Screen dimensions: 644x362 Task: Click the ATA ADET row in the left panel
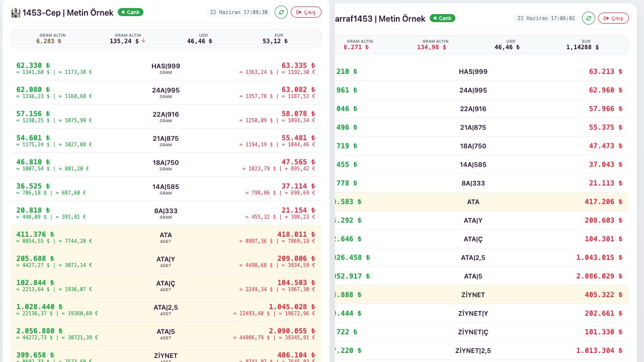166,237
